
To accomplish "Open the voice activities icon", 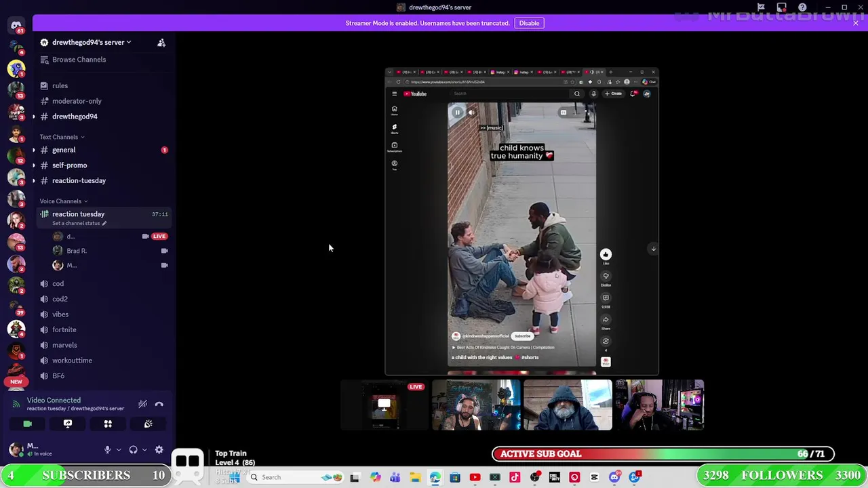I will 108,424.
